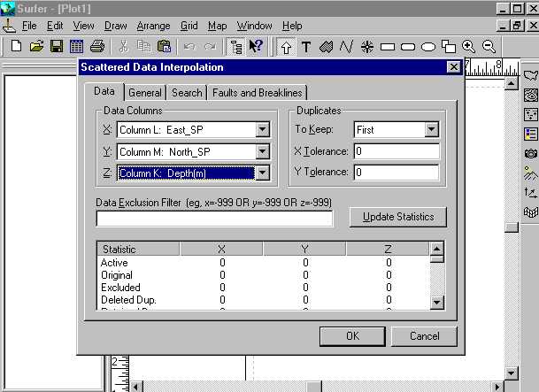Click the image map camera icon
Image resolution: width=539 pixels, height=392 pixels.
click(531, 154)
